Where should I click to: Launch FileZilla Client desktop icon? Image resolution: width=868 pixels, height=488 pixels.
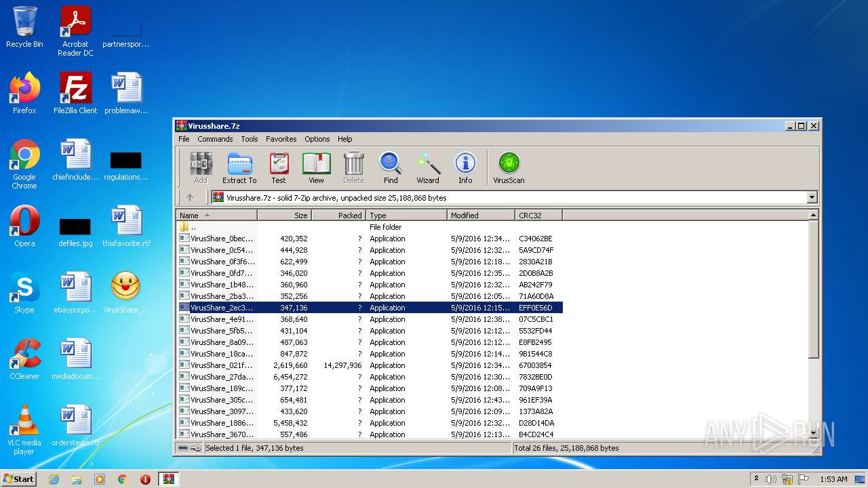click(x=75, y=94)
